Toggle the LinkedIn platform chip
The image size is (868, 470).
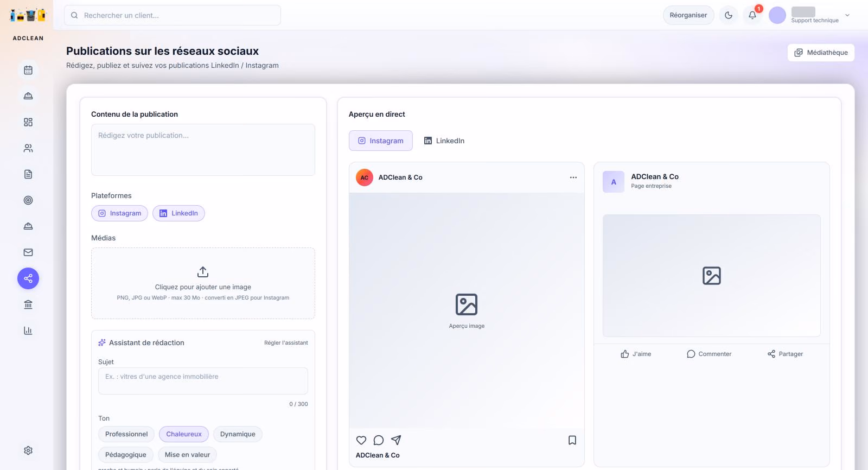click(178, 213)
